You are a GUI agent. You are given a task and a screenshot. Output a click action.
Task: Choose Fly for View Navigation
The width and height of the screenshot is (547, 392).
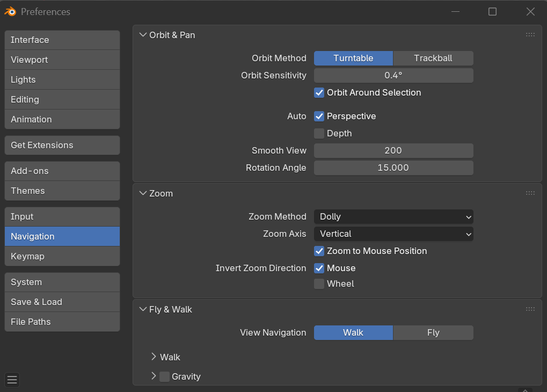(433, 332)
